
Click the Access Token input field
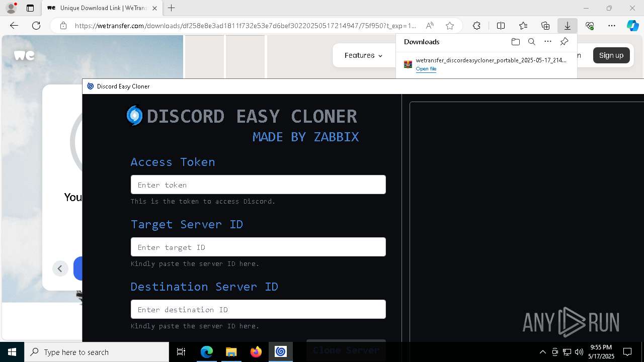(x=258, y=185)
